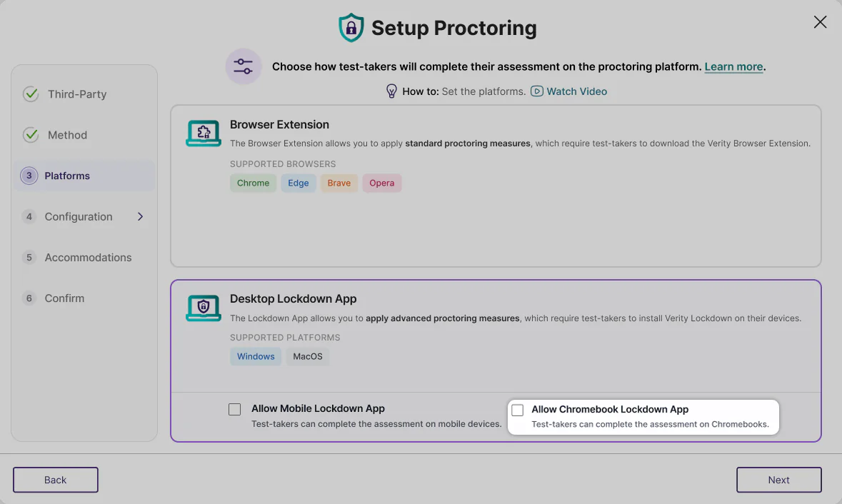Image resolution: width=842 pixels, height=504 pixels.
Task: Click the Watch Video play icon
Action: [536, 91]
